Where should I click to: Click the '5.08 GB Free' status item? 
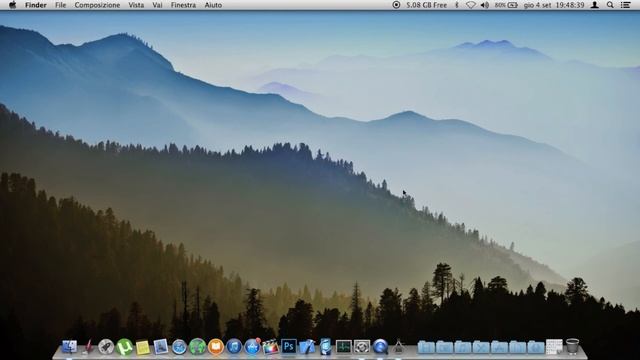427,5
